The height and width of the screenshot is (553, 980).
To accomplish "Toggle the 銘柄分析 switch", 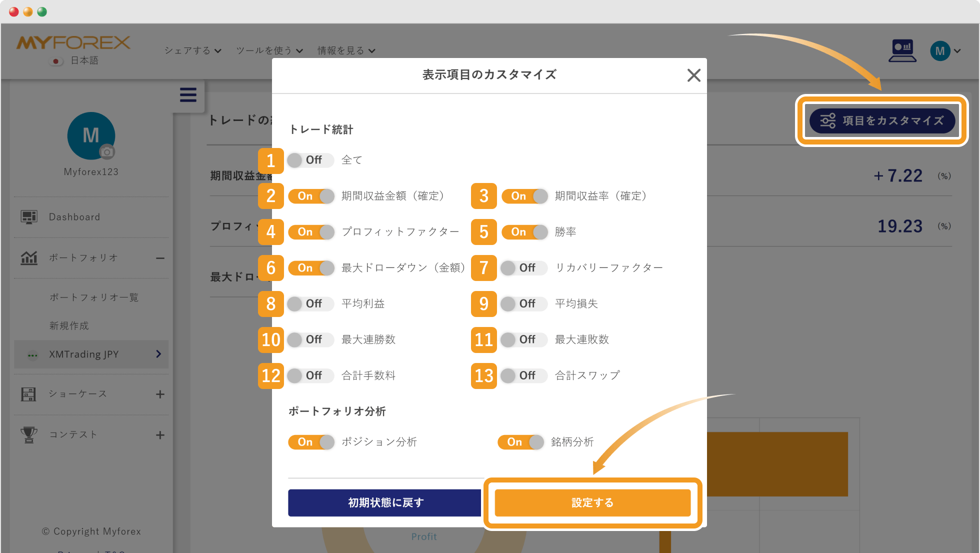I will tap(520, 442).
